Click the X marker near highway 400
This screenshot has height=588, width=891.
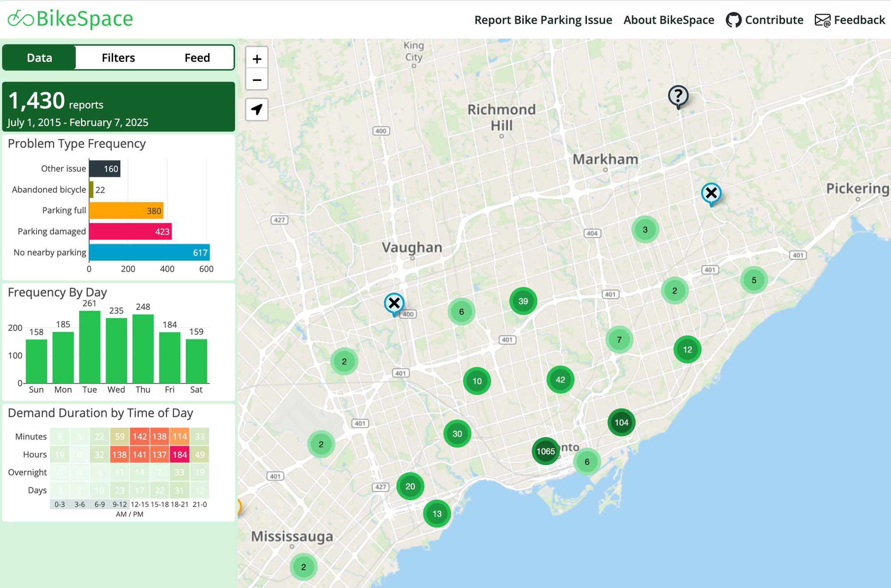pyautogui.click(x=394, y=303)
